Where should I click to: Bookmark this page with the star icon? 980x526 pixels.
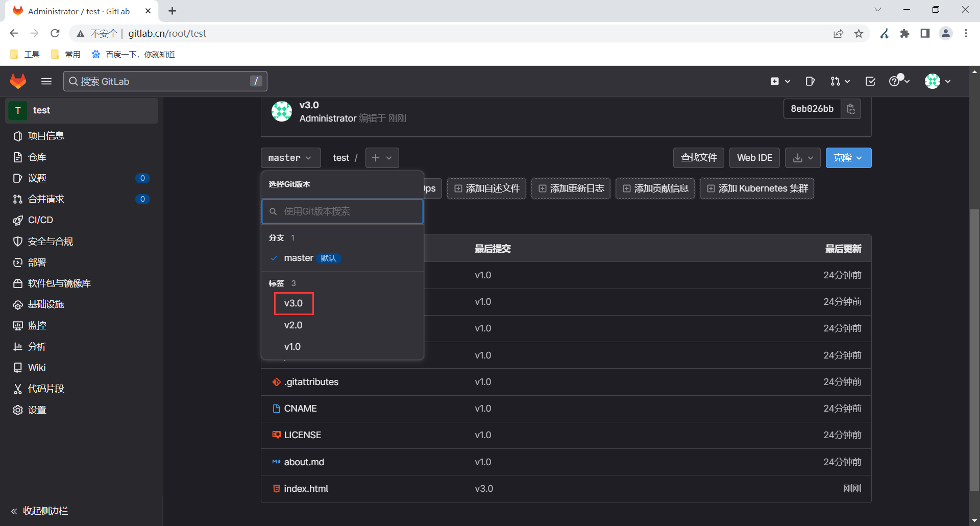(859, 33)
